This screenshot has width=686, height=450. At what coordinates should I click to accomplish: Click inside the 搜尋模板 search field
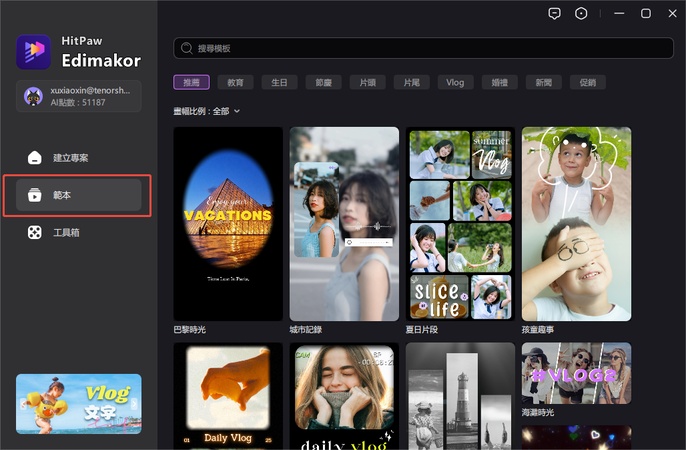pyautogui.click(x=424, y=48)
